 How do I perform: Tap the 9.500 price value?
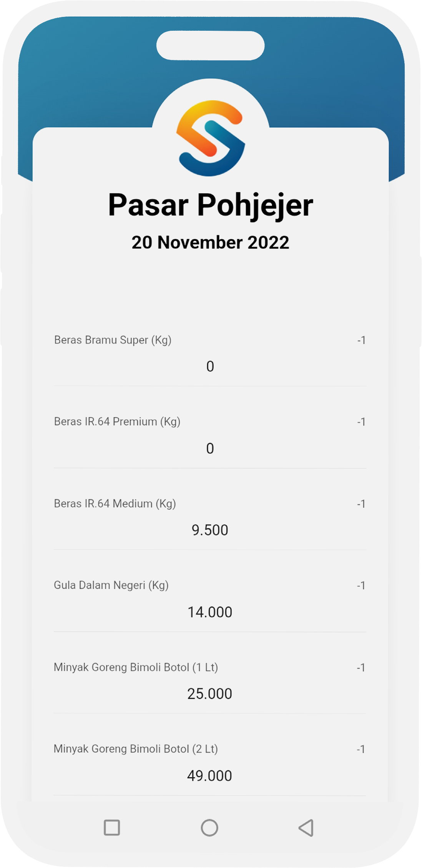(x=210, y=530)
